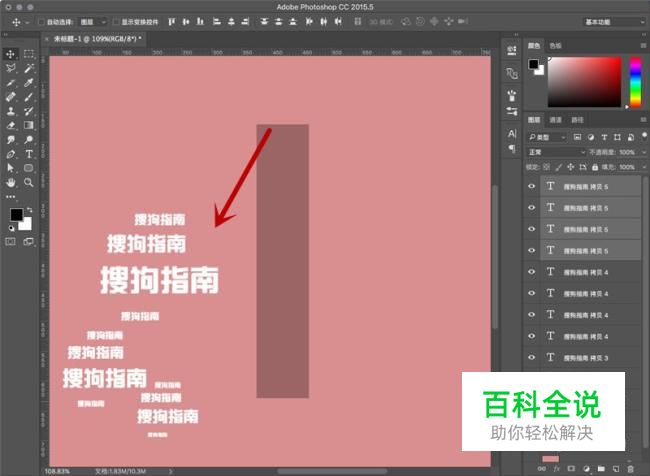Open the Character panel icon
This screenshot has width=650, height=476.
pyautogui.click(x=512, y=134)
